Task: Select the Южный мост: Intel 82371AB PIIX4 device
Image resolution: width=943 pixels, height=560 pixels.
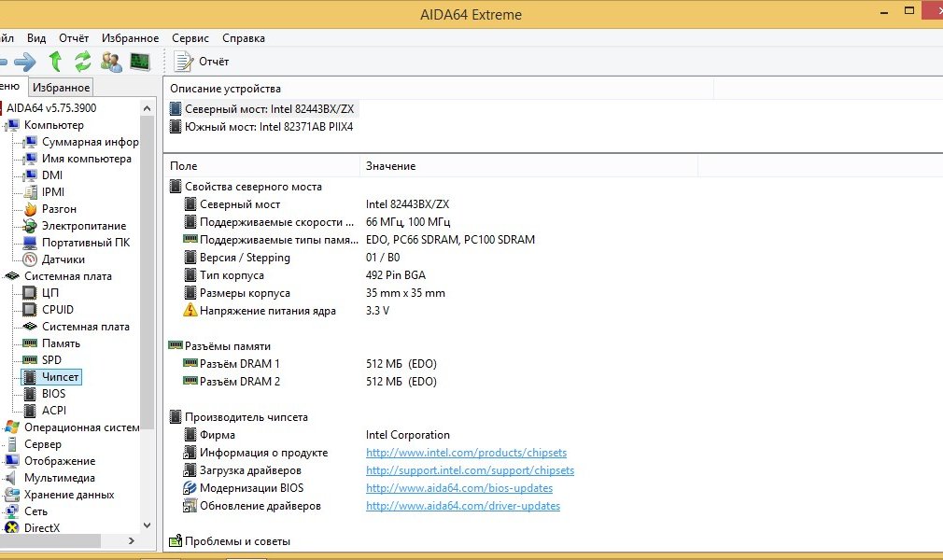Action: [x=269, y=127]
